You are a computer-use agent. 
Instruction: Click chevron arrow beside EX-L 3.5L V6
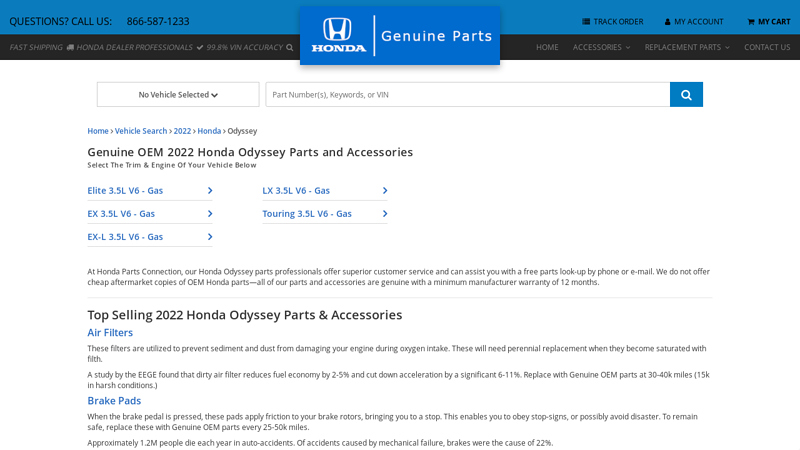(210, 237)
